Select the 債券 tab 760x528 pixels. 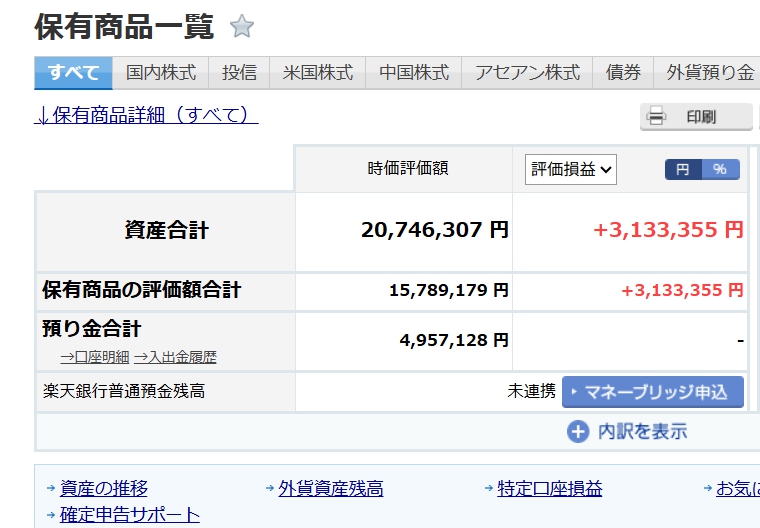pyautogui.click(x=623, y=73)
